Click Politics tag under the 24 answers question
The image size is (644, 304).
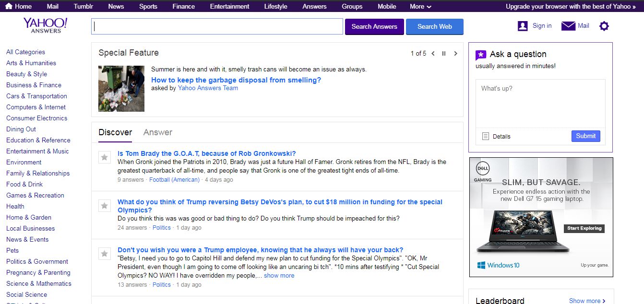tap(162, 228)
